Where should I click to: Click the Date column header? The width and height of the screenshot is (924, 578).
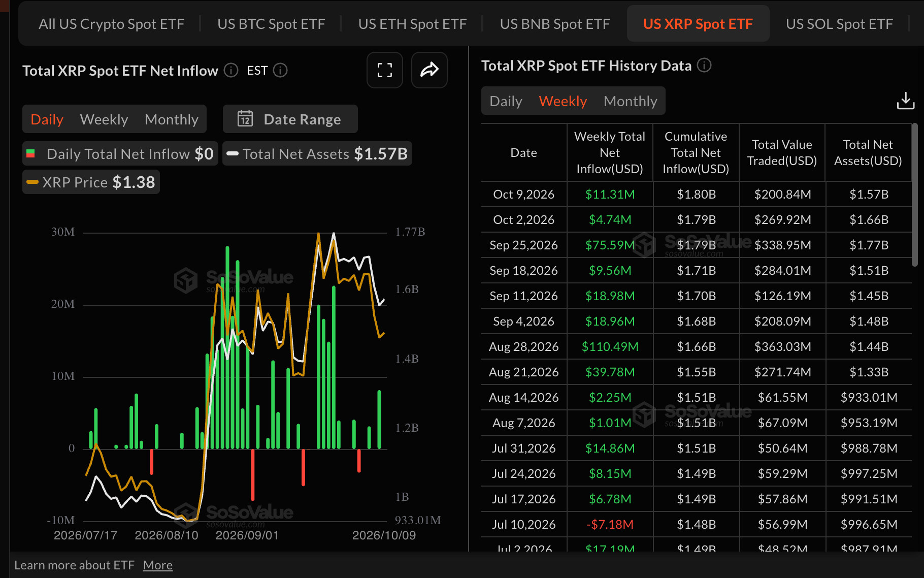pos(524,152)
